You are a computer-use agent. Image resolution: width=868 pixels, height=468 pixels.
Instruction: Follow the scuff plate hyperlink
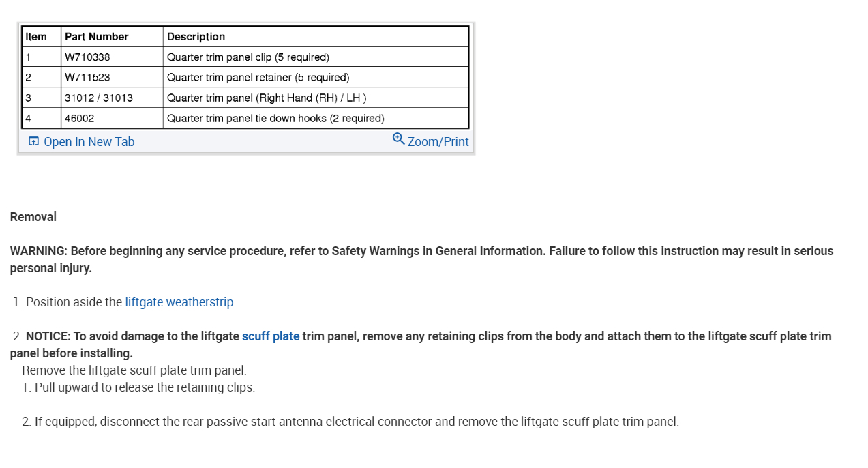click(271, 336)
